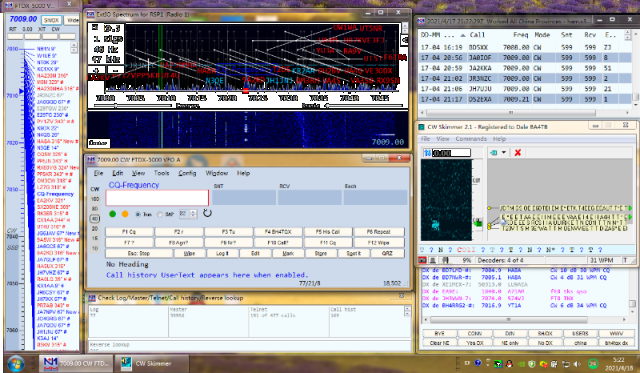Select the S&P radio button
Image resolution: width=640 pixels, height=373 pixels.
tap(160, 214)
